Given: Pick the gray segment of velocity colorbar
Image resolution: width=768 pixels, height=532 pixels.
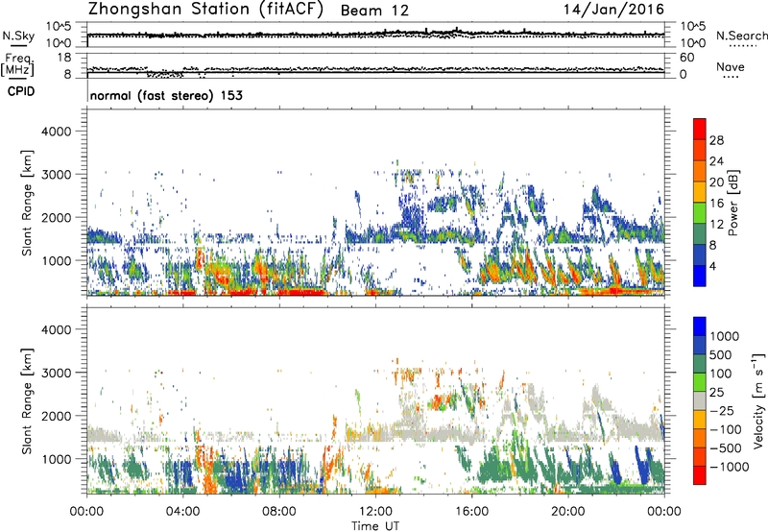Looking at the screenshot, I should pyautogui.click(x=700, y=400).
